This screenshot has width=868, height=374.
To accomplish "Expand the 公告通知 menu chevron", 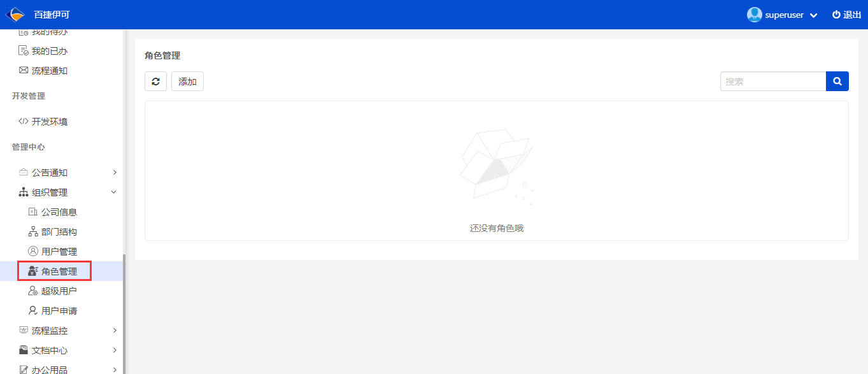I will click(x=115, y=173).
